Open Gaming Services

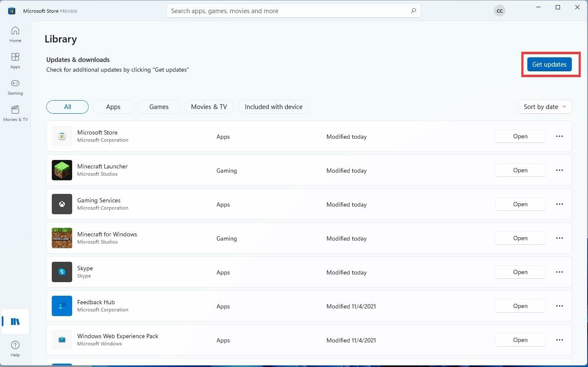520,204
